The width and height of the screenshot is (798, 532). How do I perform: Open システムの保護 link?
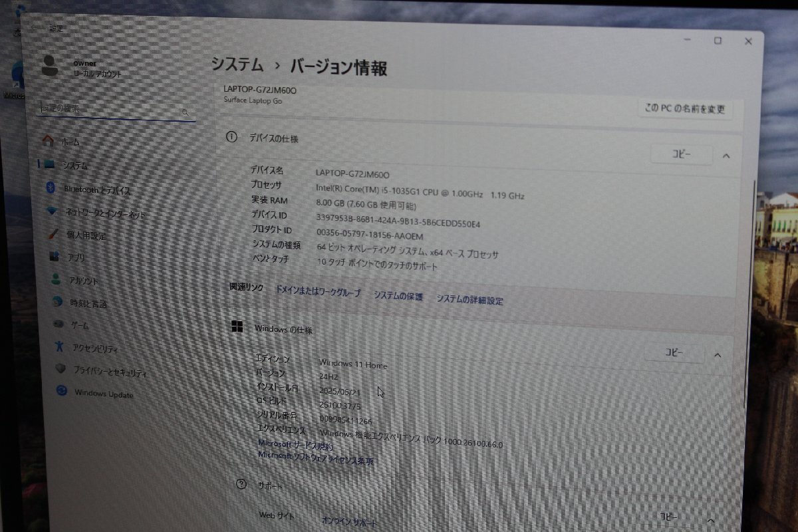coord(398,296)
